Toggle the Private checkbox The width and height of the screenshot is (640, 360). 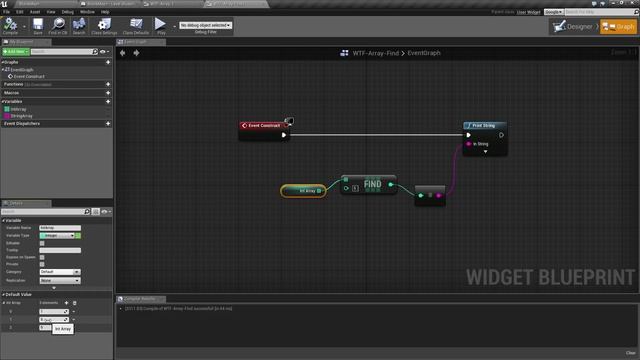click(x=42, y=264)
